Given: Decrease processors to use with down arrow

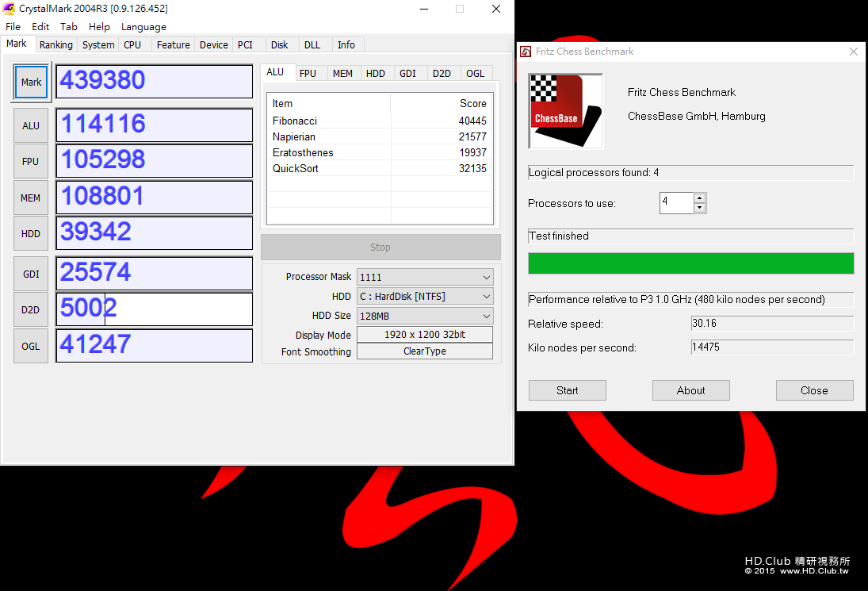Looking at the screenshot, I should tap(700, 208).
